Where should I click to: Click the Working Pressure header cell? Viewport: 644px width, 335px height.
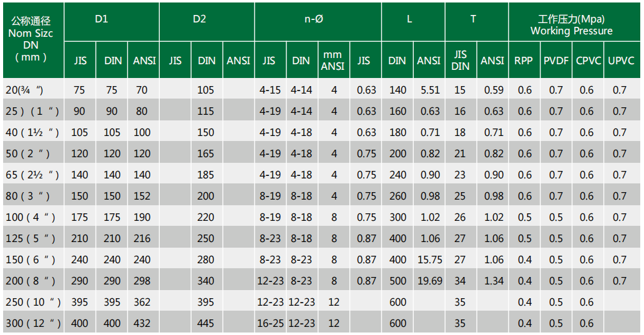[x=571, y=25]
